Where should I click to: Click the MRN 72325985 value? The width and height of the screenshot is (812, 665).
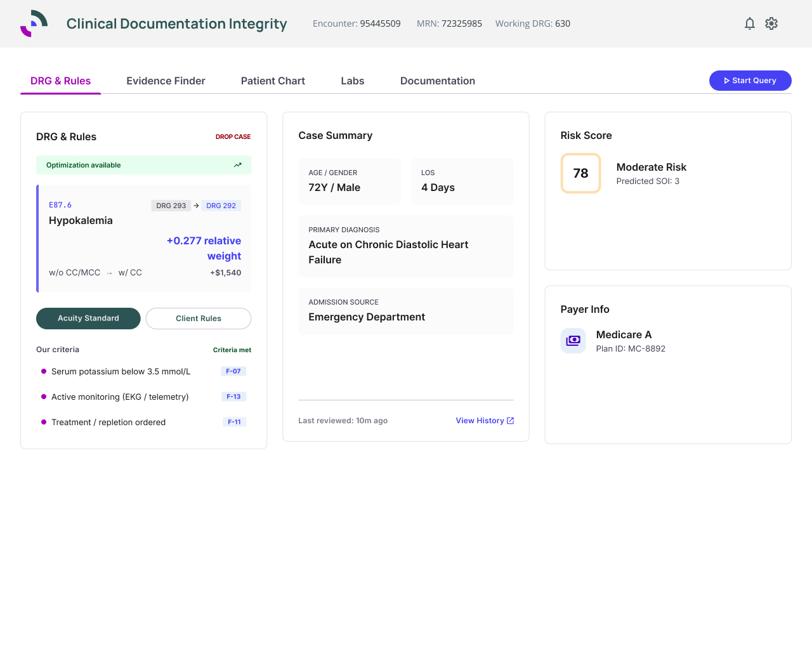(462, 23)
